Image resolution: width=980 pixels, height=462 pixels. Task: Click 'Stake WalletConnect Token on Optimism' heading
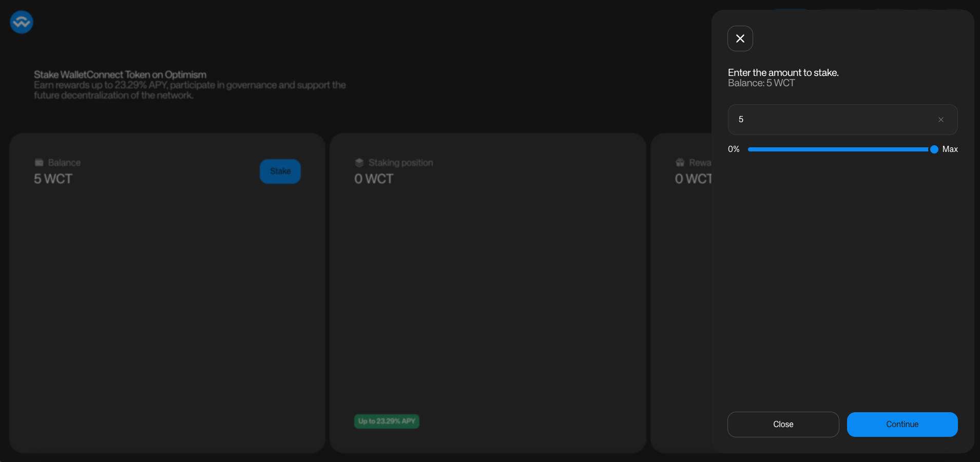point(120,74)
